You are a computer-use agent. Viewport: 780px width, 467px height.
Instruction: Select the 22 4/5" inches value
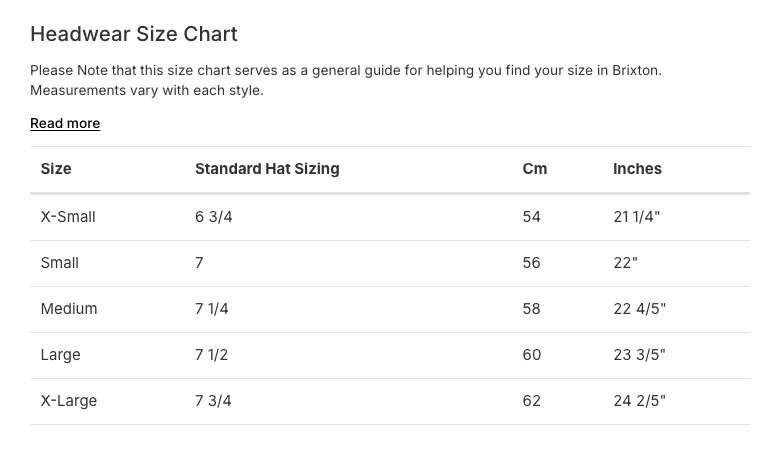pos(639,309)
